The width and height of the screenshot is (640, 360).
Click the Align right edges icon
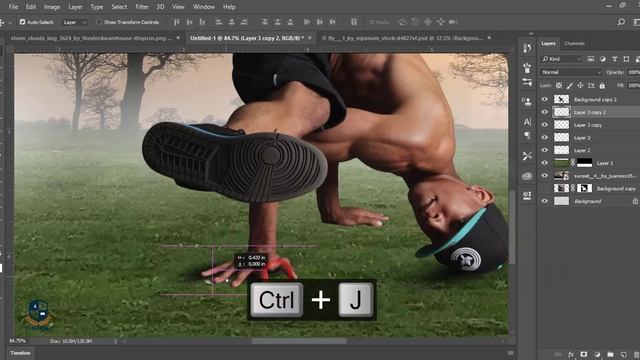pos(244,22)
